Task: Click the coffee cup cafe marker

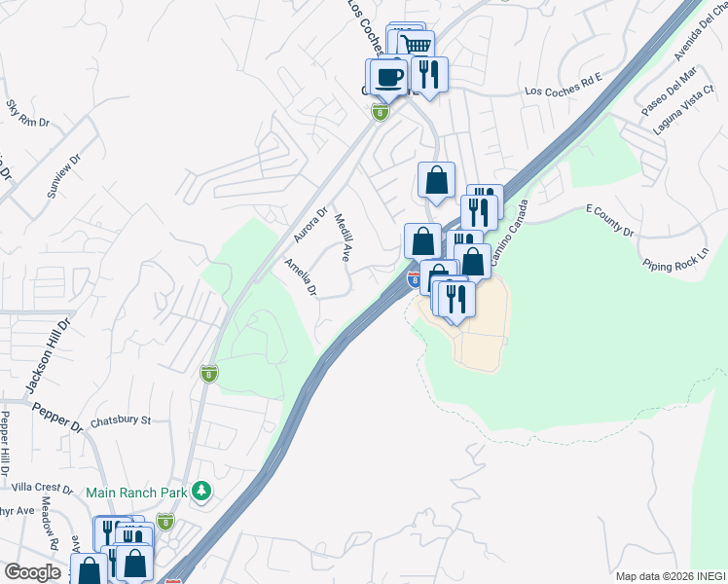Action: point(389,78)
